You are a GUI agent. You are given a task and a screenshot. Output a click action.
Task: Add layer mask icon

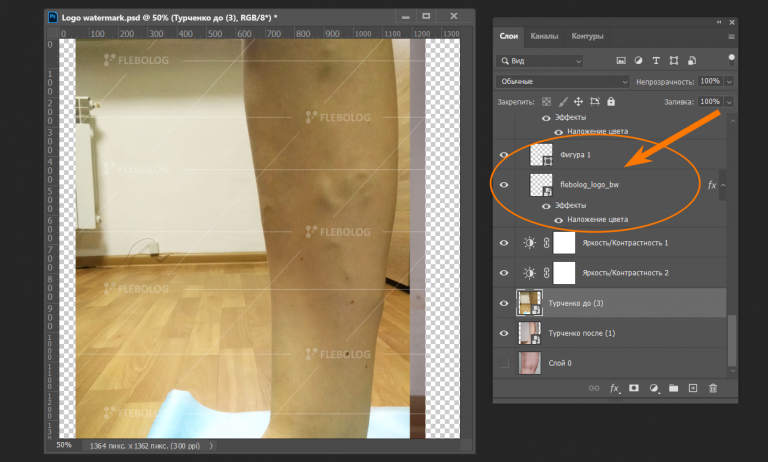pyautogui.click(x=634, y=388)
